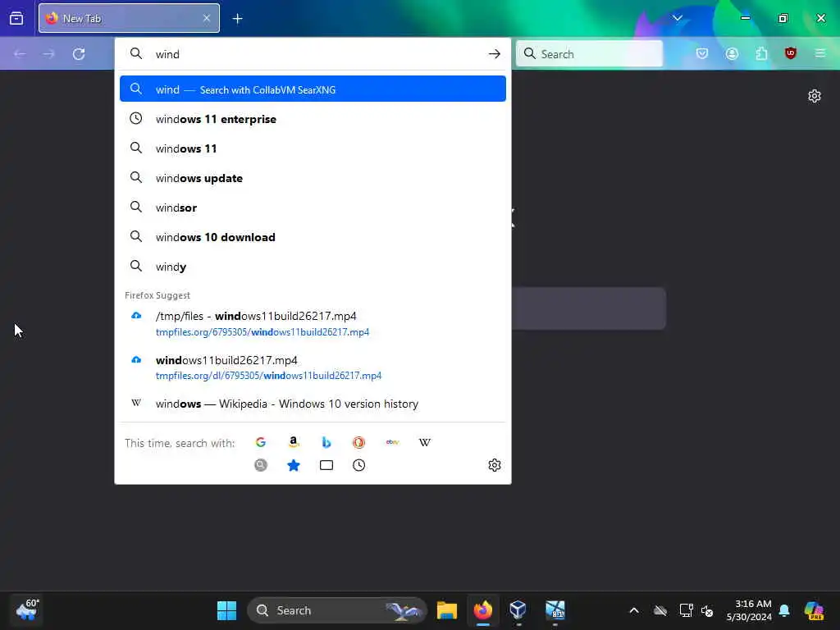Search this time with DuckDuckGo
The height and width of the screenshot is (630, 840).
tap(359, 442)
